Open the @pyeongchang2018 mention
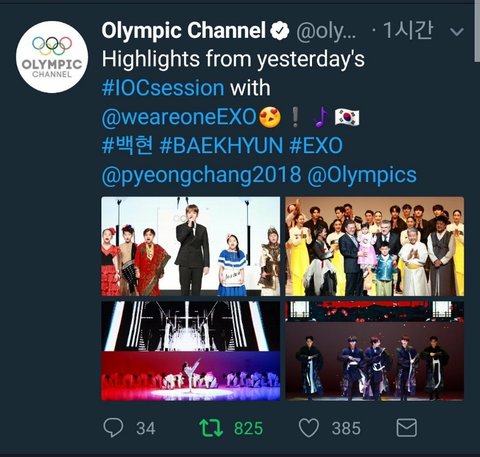 201,175
